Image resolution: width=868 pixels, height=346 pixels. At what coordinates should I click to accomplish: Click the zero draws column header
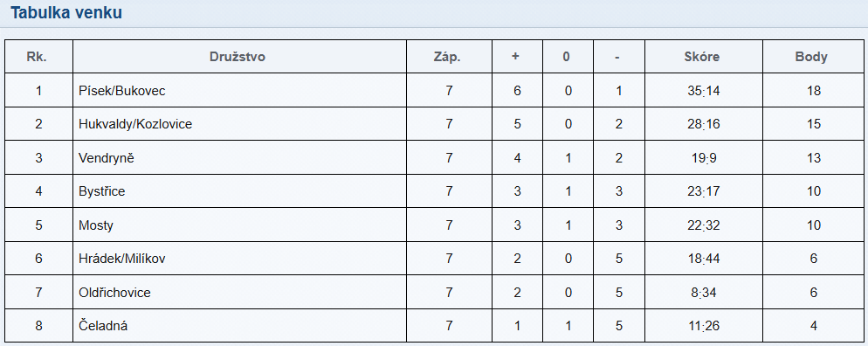tap(566, 57)
